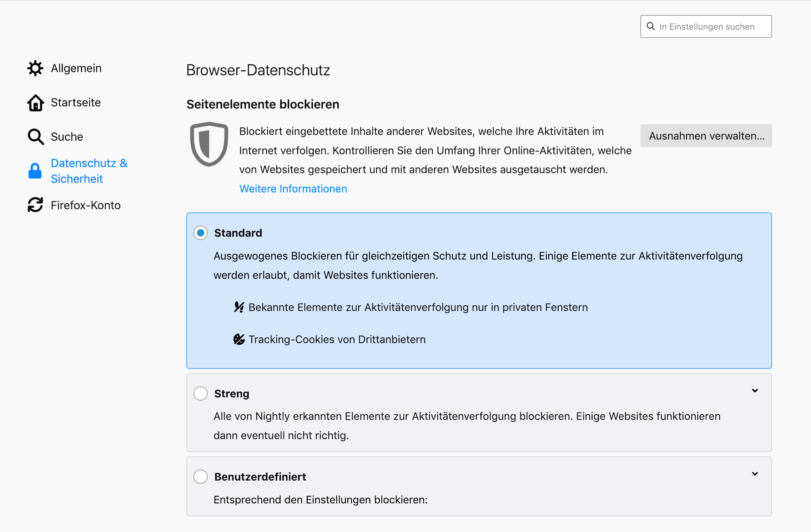811x532 pixels.
Task: Click the Suche magnifier icon in sidebar
Action: [x=35, y=137]
